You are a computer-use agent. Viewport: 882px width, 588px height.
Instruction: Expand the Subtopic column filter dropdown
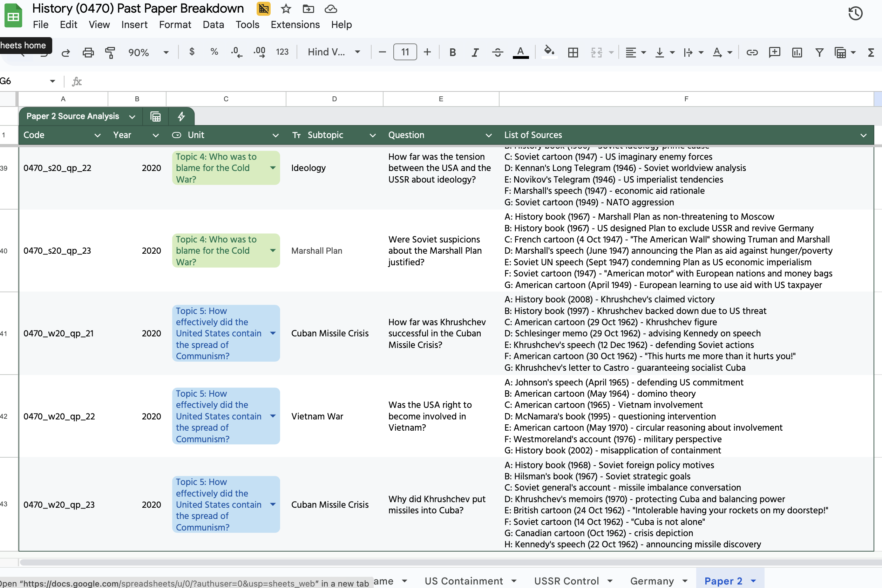373,135
